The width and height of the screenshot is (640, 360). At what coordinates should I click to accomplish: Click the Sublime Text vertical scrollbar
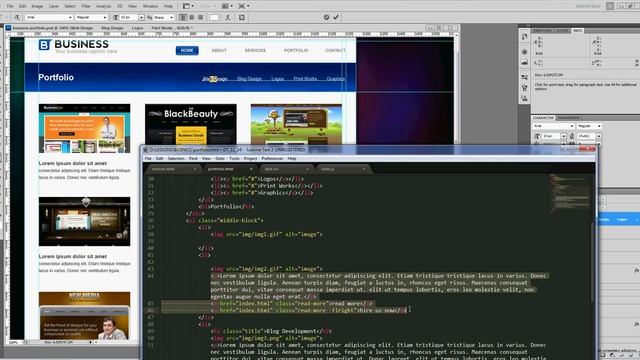[593, 261]
